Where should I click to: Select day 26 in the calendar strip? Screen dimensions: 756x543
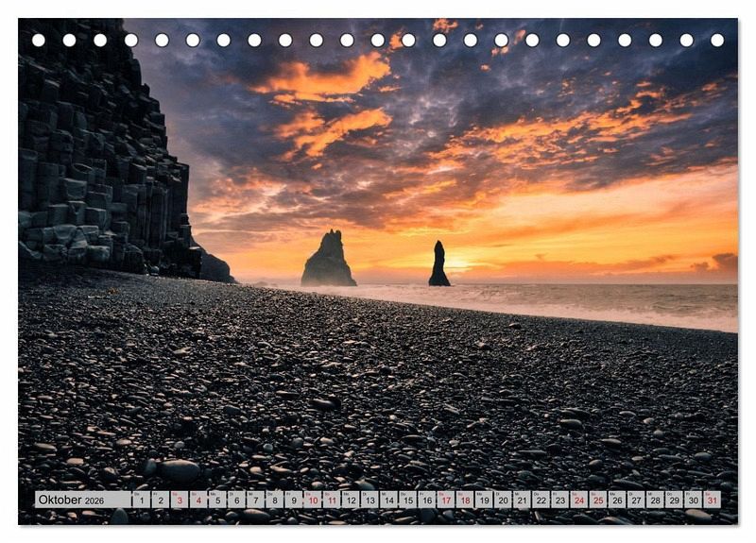click(x=618, y=500)
